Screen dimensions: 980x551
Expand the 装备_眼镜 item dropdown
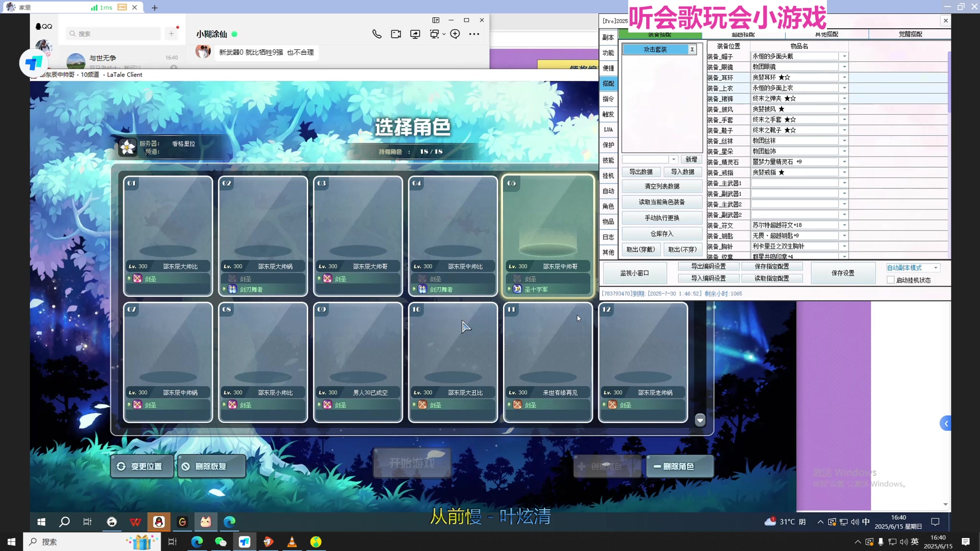click(x=844, y=67)
